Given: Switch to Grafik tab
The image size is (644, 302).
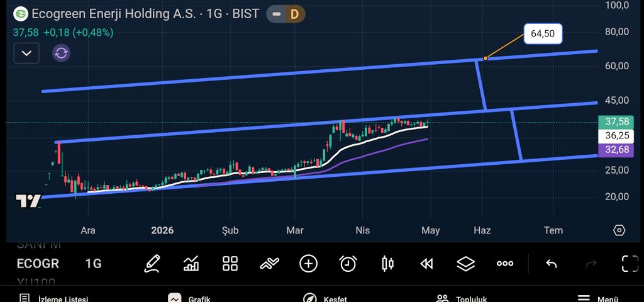Looking at the screenshot, I should (189, 299).
